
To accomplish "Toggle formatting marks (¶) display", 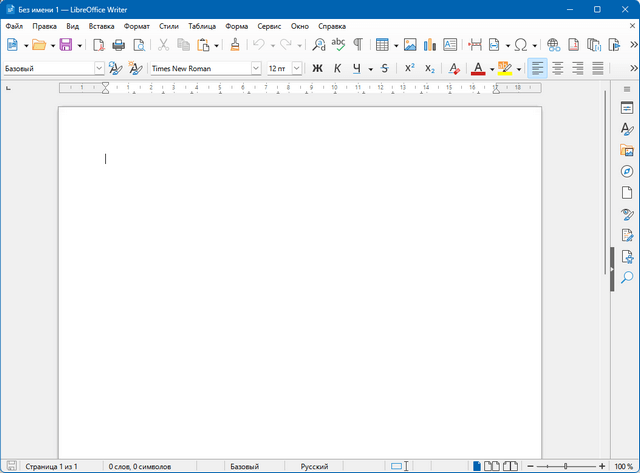I will coord(357,45).
